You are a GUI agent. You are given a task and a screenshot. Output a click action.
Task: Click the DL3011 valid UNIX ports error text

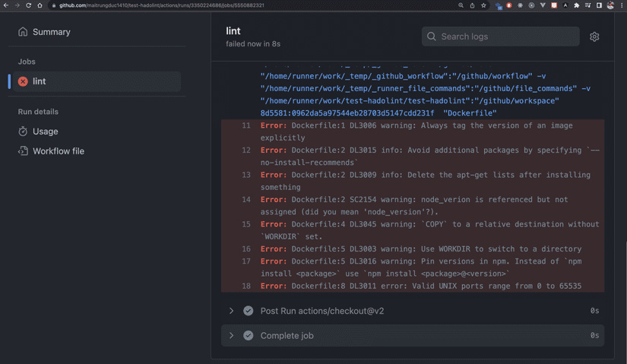coord(421,286)
